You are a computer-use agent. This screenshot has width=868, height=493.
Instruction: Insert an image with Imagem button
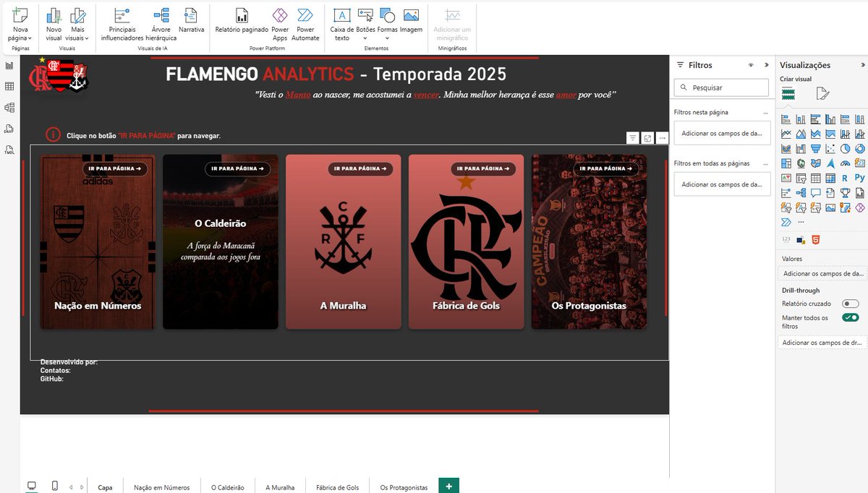point(411,22)
